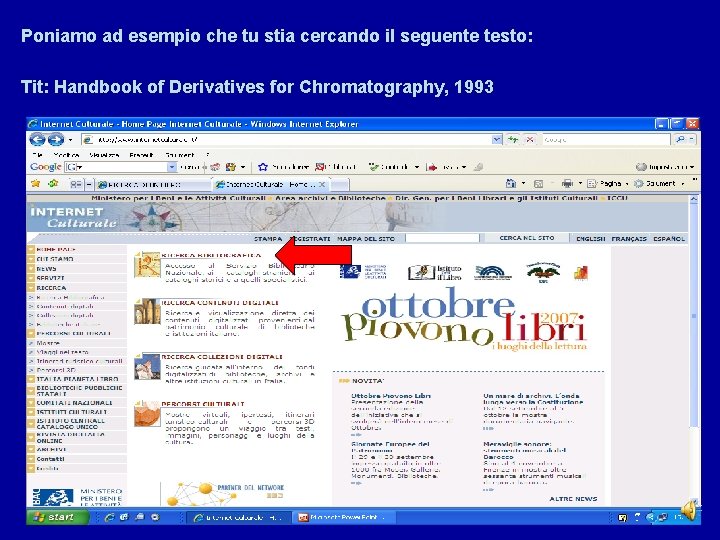
Task: Open the Strumenti menu
Action: (180, 155)
